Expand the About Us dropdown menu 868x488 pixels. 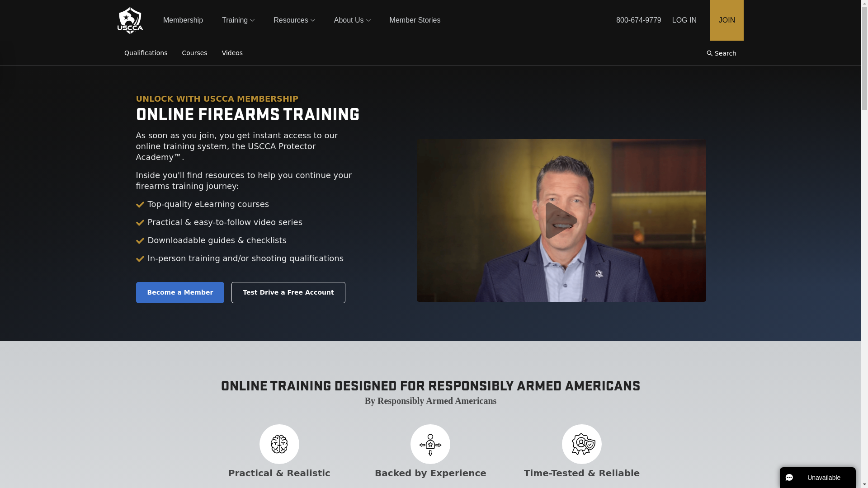pos(352,20)
